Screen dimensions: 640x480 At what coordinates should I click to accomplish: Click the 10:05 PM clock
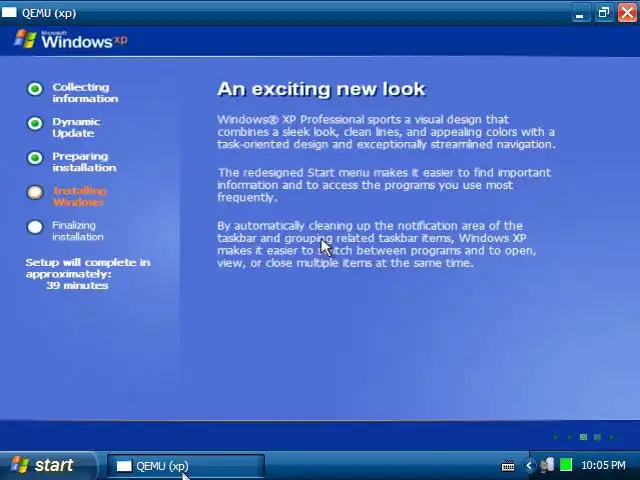point(603,465)
